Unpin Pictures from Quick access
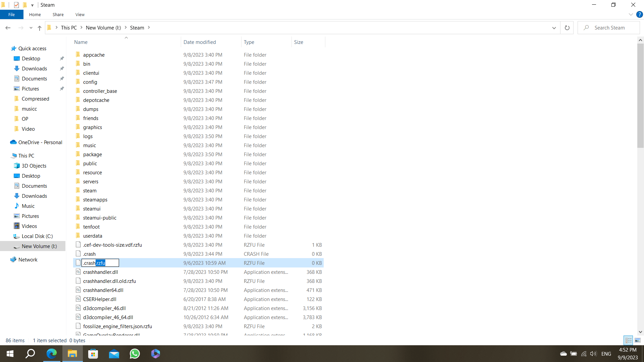This screenshot has height=362, width=644. (62, 89)
